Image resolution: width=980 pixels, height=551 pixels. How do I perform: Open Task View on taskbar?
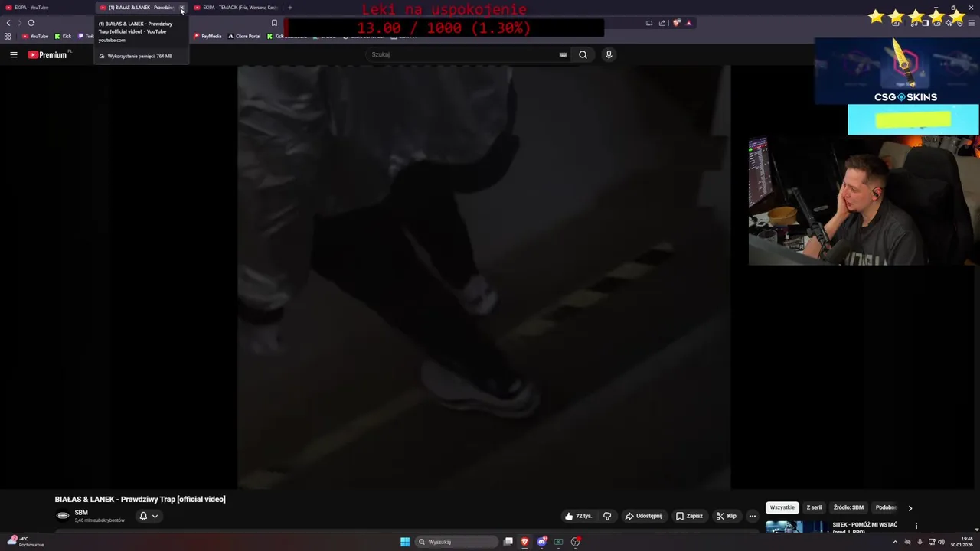coord(508,542)
